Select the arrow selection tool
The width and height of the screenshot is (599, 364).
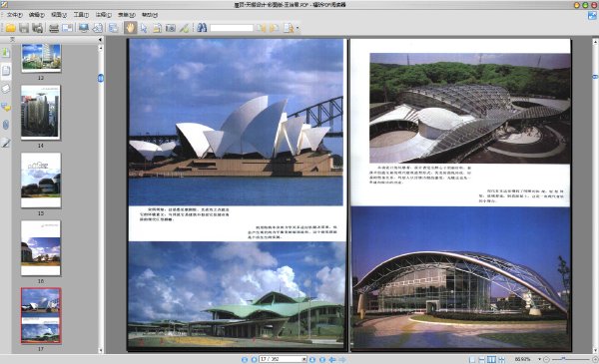[144, 28]
